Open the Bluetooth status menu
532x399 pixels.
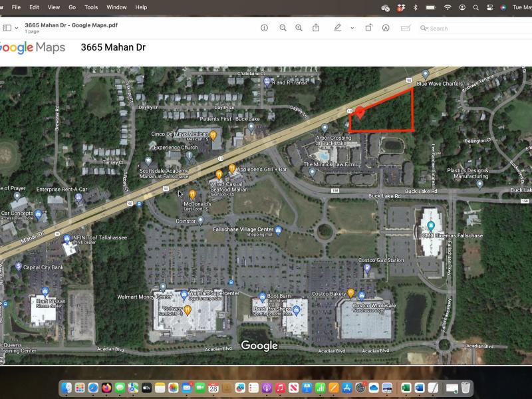tap(415, 7)
